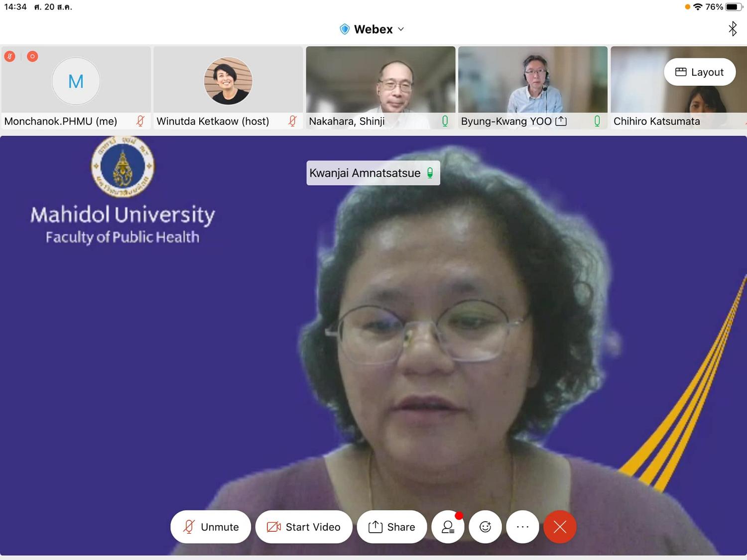Click the Webex shield security icon
The image size is (747, 560).
point(345,29)
